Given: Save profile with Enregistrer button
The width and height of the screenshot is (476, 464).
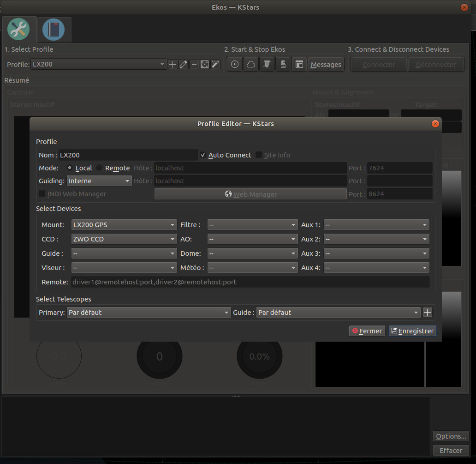Looking at the screenshot, I should click(x=412, y=331).
